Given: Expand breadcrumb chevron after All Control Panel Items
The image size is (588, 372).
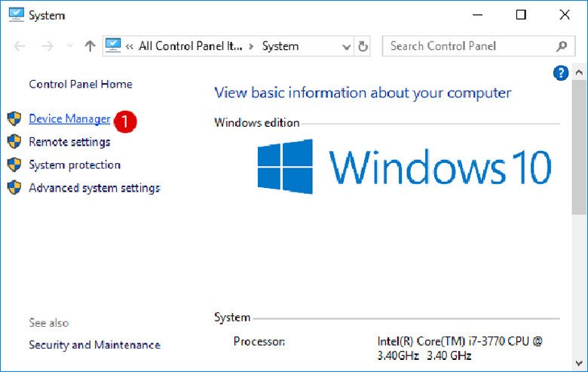Looking at the screenshot, I should 251,47.
